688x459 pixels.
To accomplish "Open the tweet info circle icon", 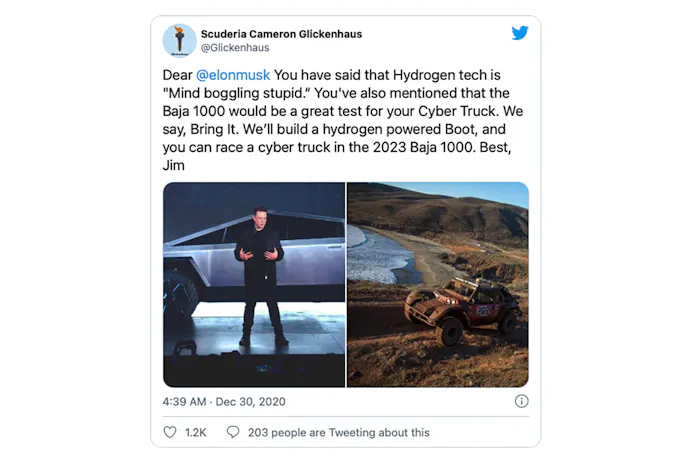I will [x=521, y=401].
